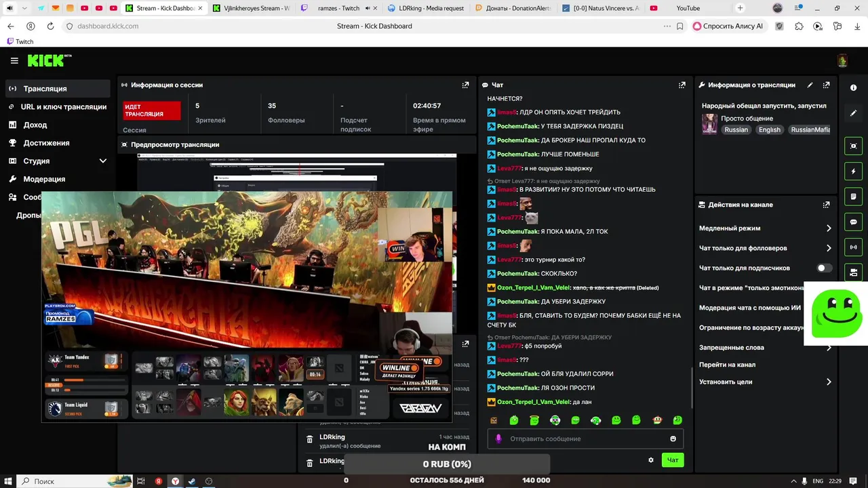Screen dimensions: 868x488
Task: Click the stream preview widget icon in sidebar
Action: (853, 146)
